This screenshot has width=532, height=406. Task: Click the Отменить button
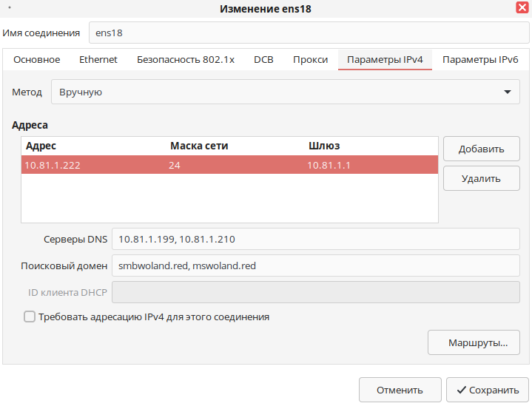tap(400, 390)
